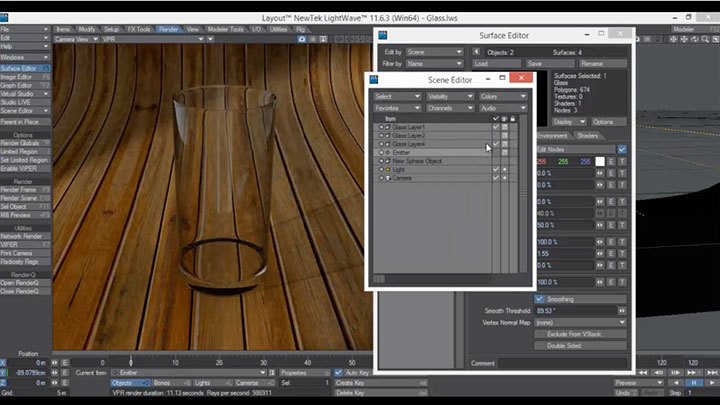Click the Image Editor button in sidebar

(x=25, y=77)
